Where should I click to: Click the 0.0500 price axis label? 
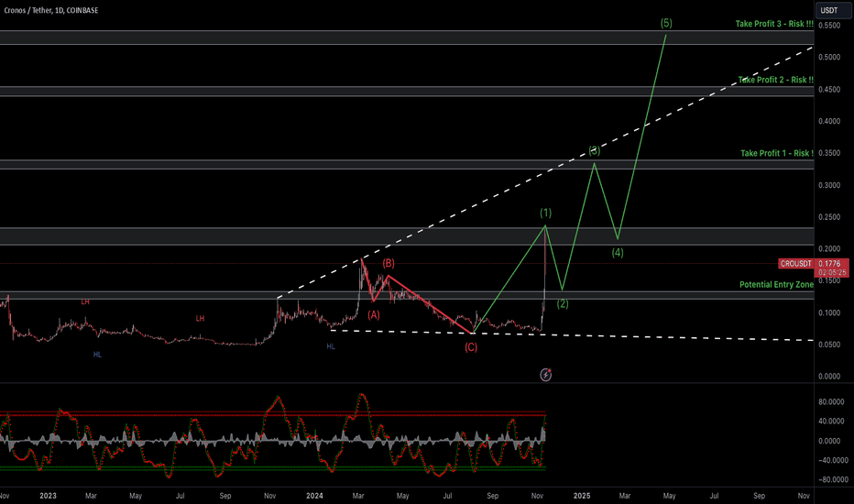(x=829, y=345)
